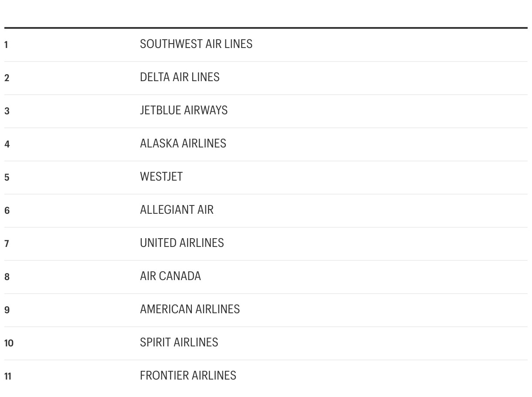The height and width of the screenshot is (397, 532).
Task: Select the SOUTHWEST AIR LINES row
Action: click(x=266, y=45)
